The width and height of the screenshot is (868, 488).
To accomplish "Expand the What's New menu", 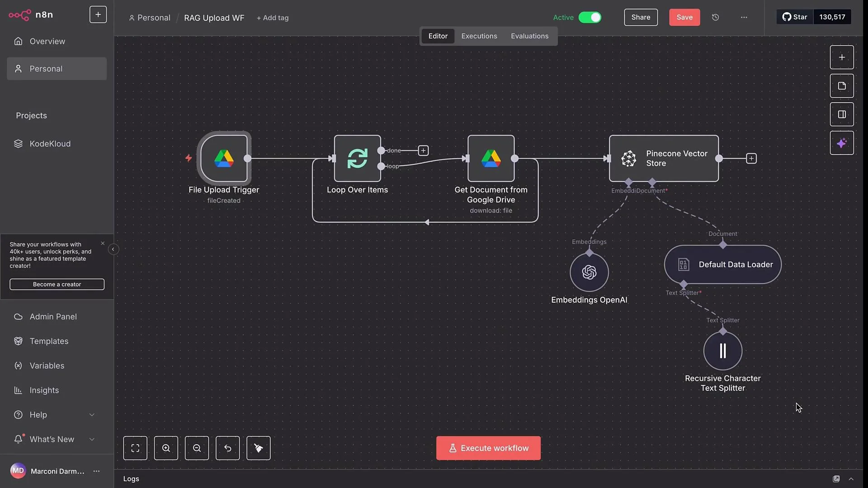I will click(57, 439).
